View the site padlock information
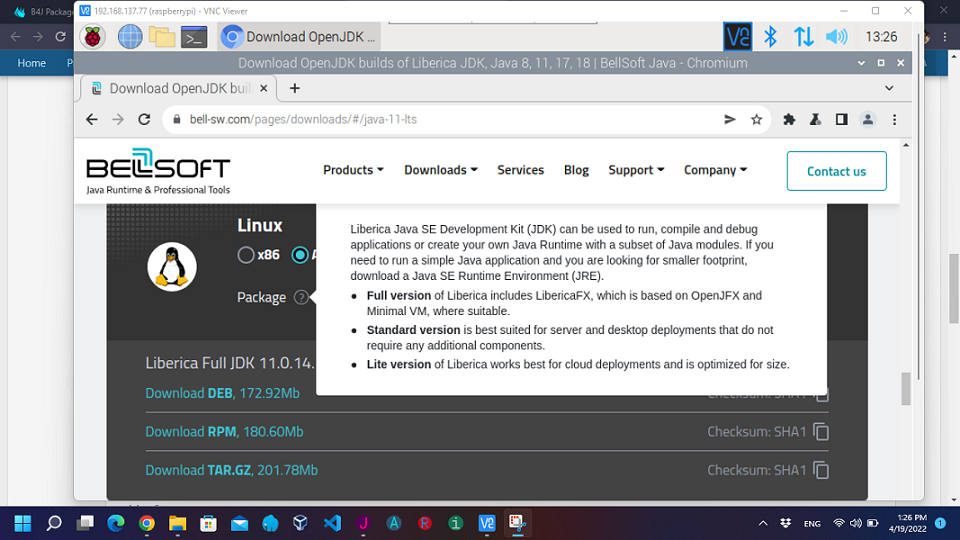 pyautogui.click(x=177, y=119)
